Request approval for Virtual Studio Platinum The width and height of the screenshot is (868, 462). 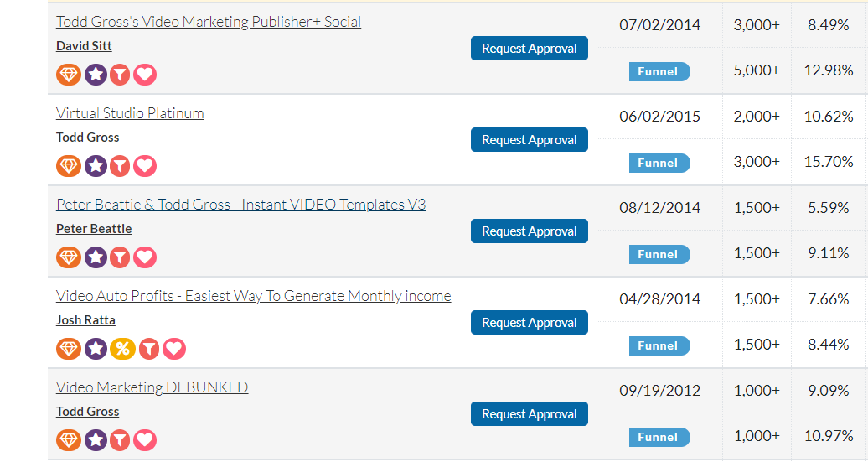[530, 139]
